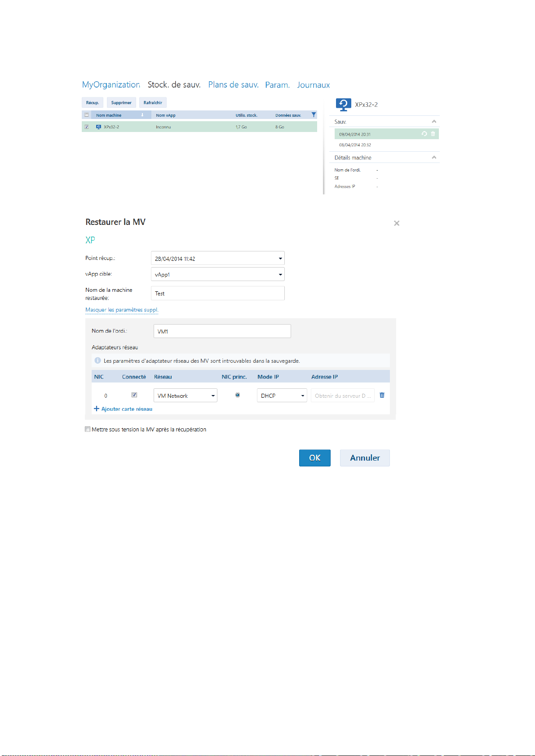Click the machine icon in XPx32-2 row
Viewport: 535px width, 756px height.
98,127
